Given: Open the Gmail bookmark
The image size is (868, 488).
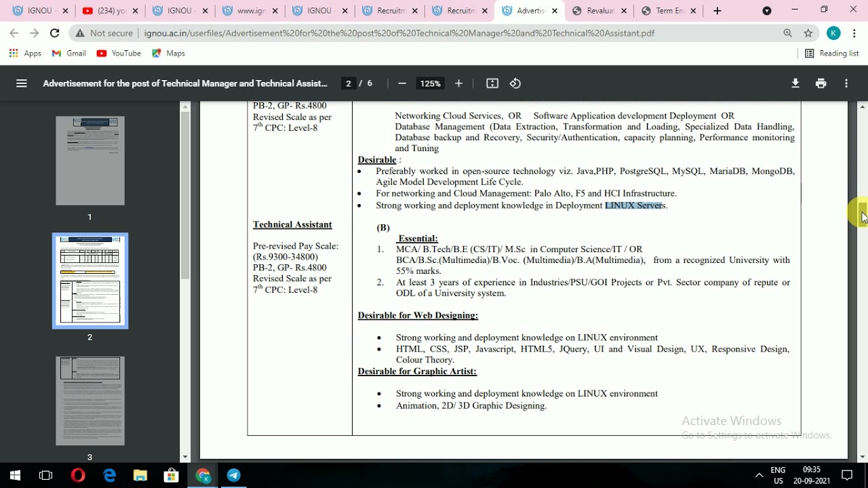Looking at the screenshot, I should click(69, 54).
